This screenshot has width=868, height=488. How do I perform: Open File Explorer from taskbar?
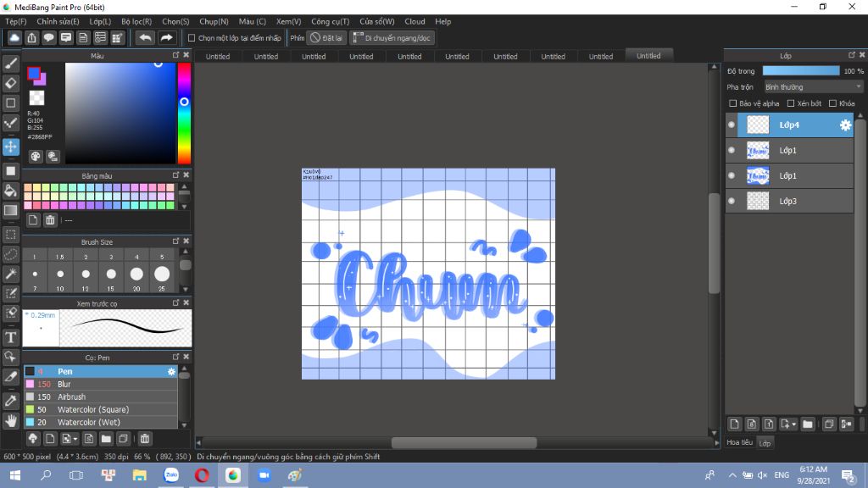click(140, 475)
